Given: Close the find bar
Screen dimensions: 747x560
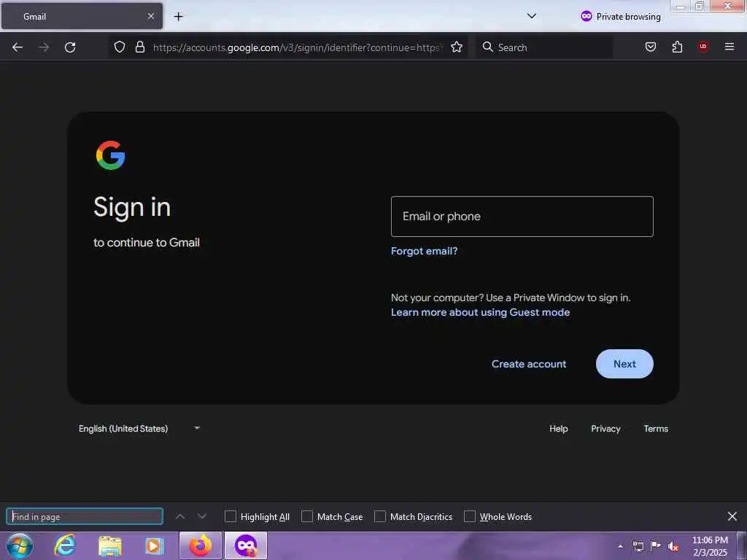Looking at the screenshot, I should tap(732, 516).
